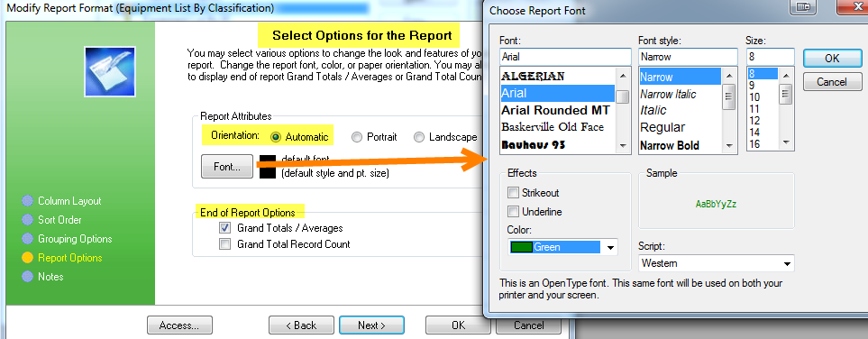868x339 pixels.
Task: Choose Landscape orientation
Action: [419, 137]
